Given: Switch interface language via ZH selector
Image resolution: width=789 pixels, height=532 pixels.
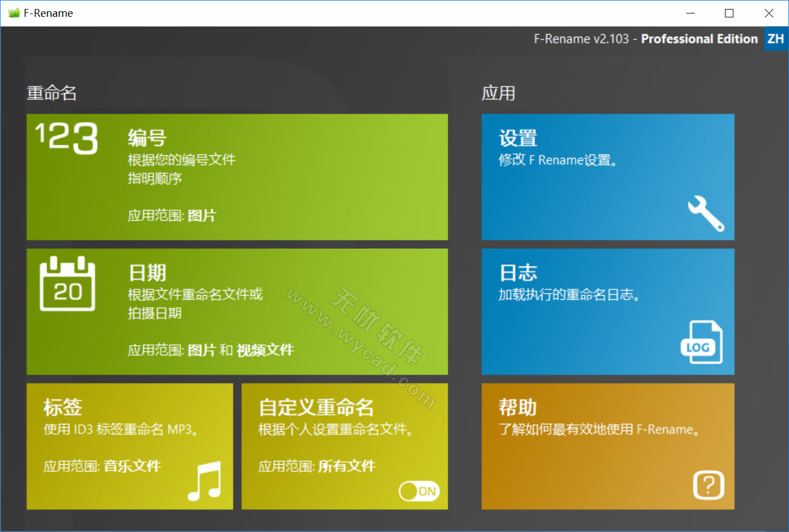Looking at the screenshot, I should [775, 39].
